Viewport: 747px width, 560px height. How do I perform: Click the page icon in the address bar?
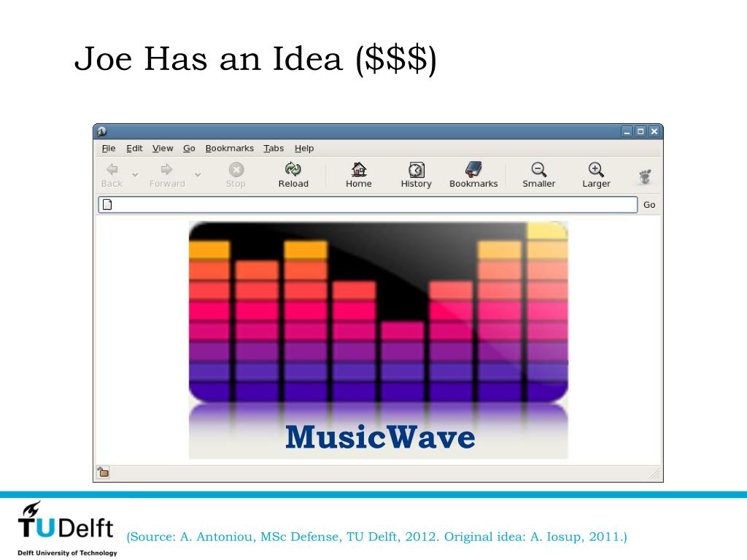(x=108, y=205)
